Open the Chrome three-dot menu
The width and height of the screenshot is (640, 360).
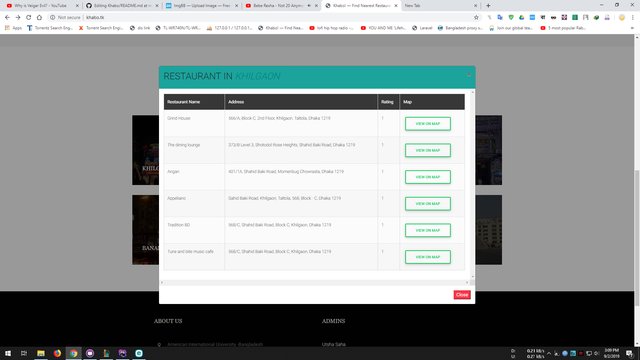(x=633, y=18)
